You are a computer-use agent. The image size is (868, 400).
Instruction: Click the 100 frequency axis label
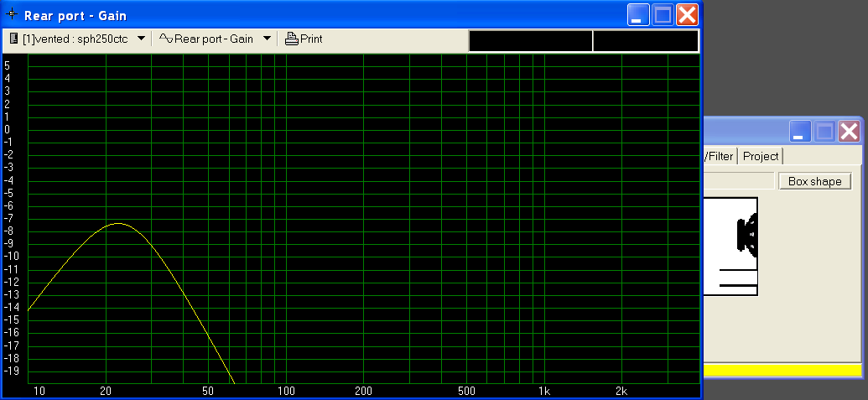[286, 392]
